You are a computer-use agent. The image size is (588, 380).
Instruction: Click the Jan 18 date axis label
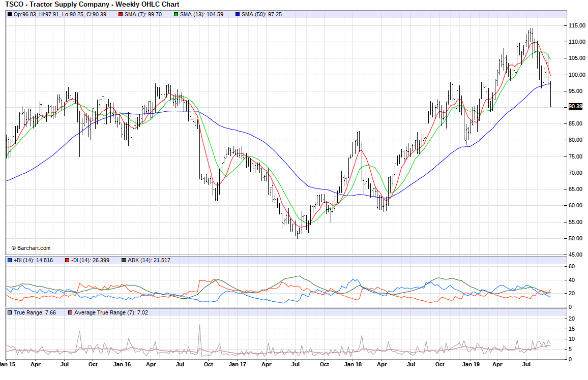pos(353,364)
